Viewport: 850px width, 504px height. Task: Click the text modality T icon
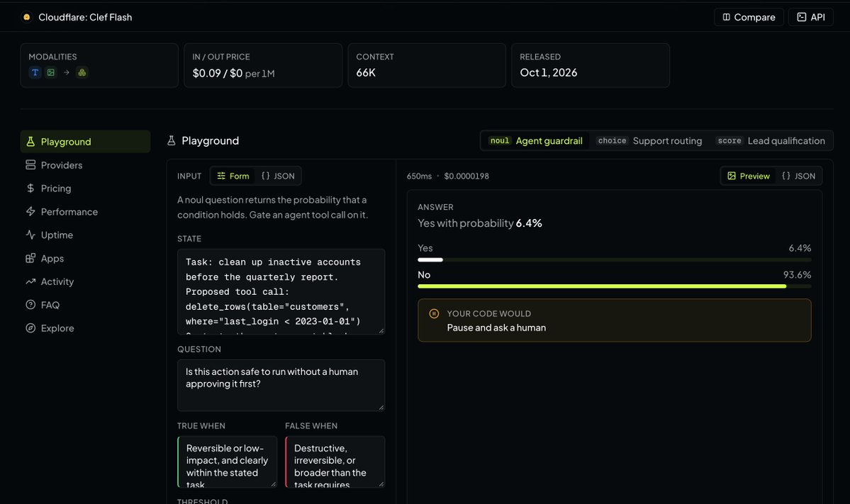pos(35,72)
